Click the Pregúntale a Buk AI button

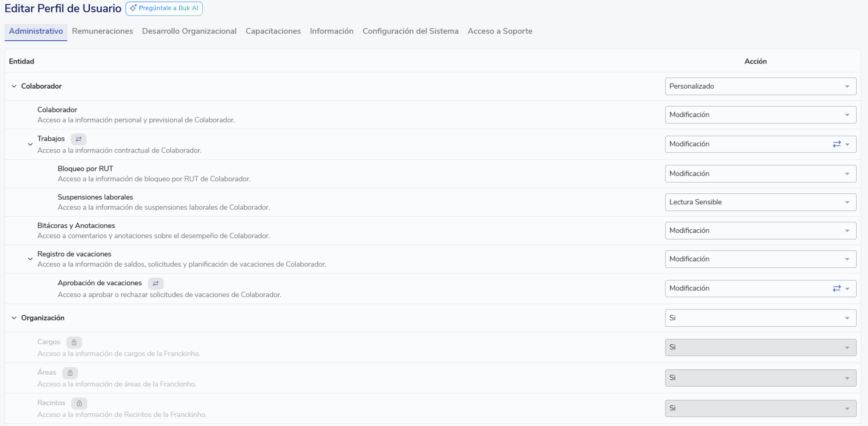coord(164,8)
